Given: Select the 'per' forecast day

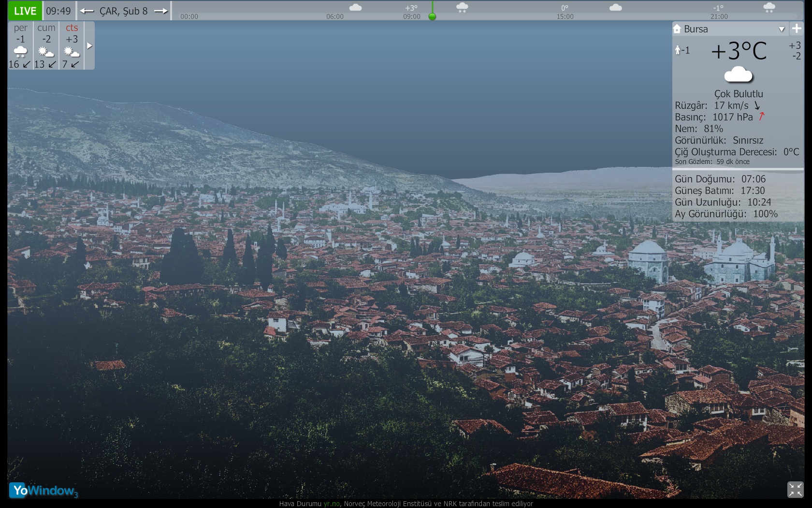Looking at the screenshot, I should (x=20, y=45).
